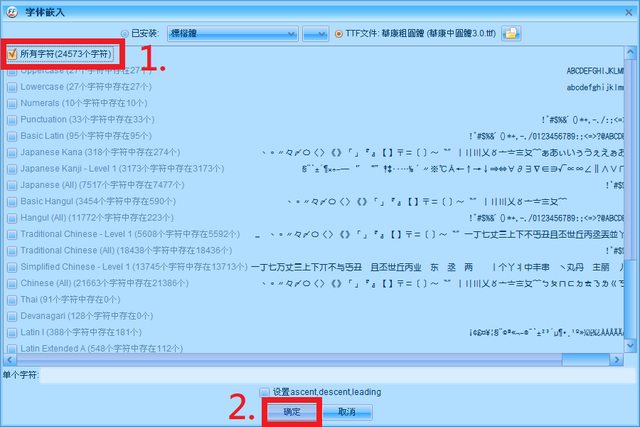The image size is (640, 427).
Task: Select the TTF文件 radio button
Action: 338,33
